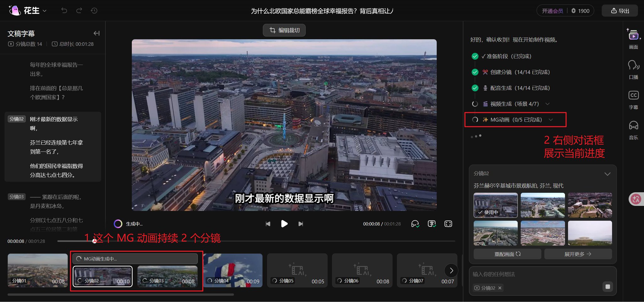Open the 编辑裁切 crop editor
The image size is (644, 302).
tap(284, 30)
